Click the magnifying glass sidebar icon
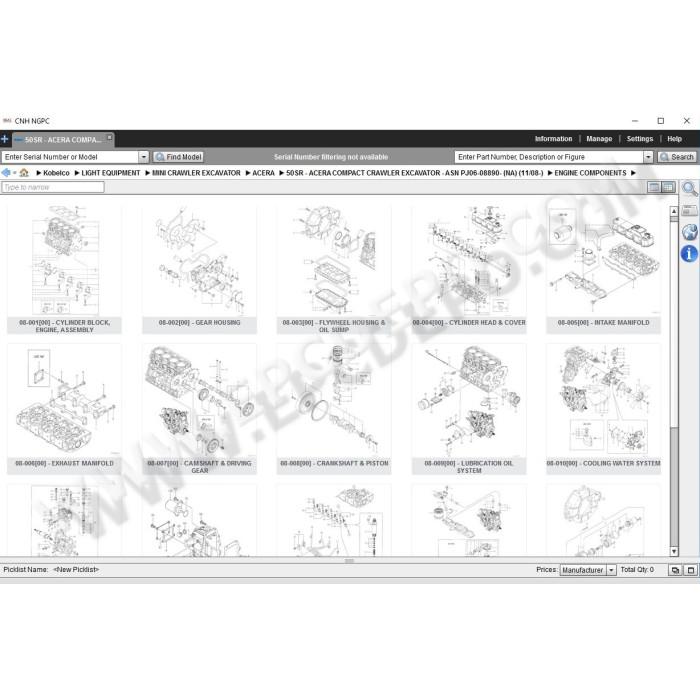The height and width of the screenshot is (700, 700). tap(690, 189)
